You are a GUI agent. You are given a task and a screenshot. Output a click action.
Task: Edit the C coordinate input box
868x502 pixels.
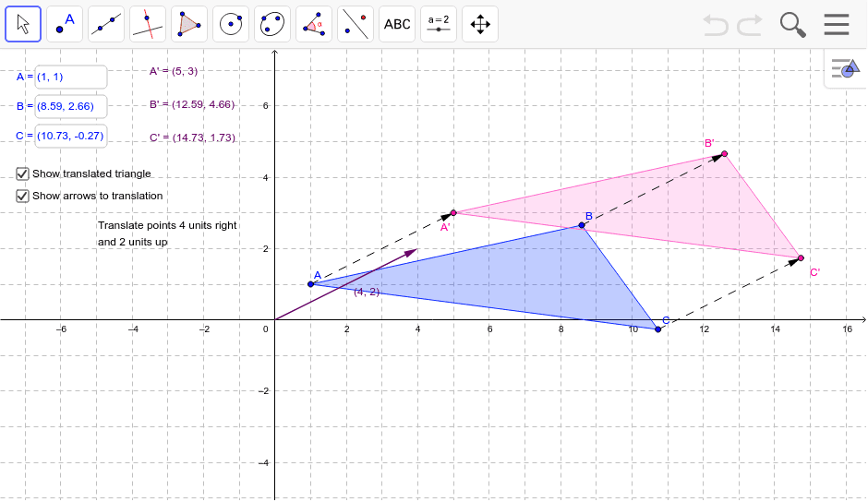point(71,136)
